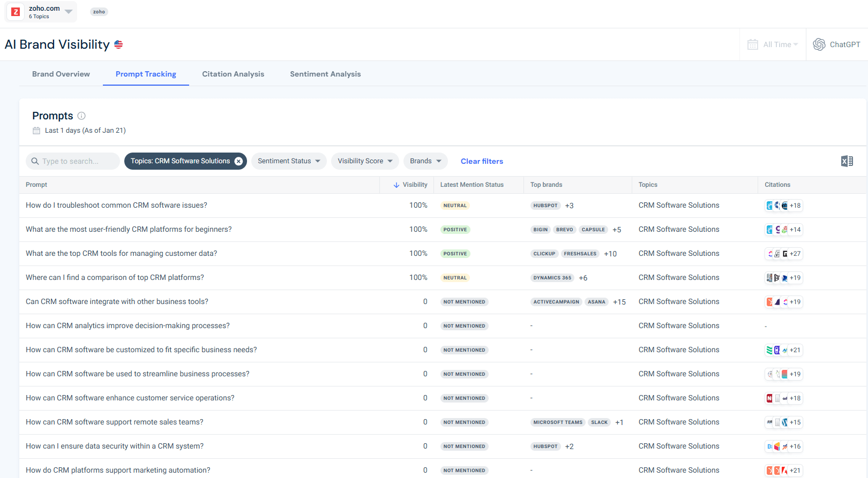
Task: Go to the Brand Overview tab
Action: coord(61,74)
